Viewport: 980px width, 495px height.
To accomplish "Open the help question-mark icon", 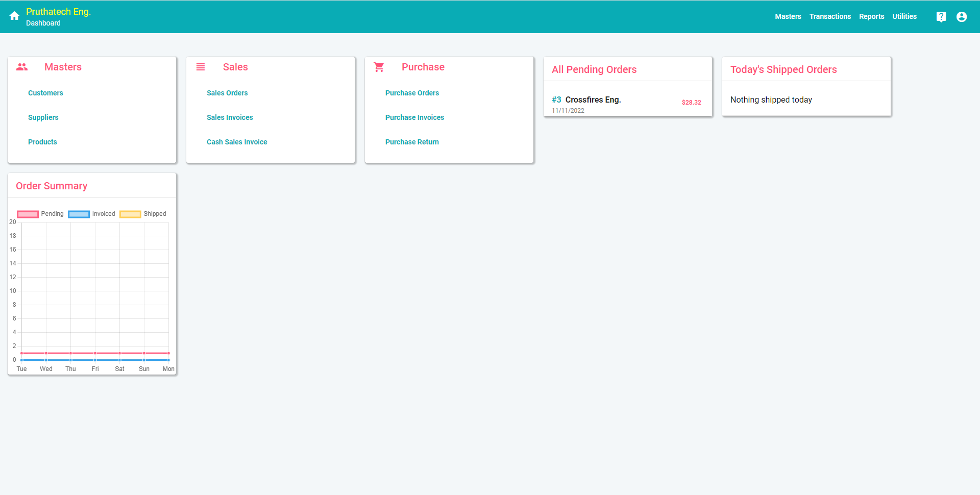I will pos(941,17).
